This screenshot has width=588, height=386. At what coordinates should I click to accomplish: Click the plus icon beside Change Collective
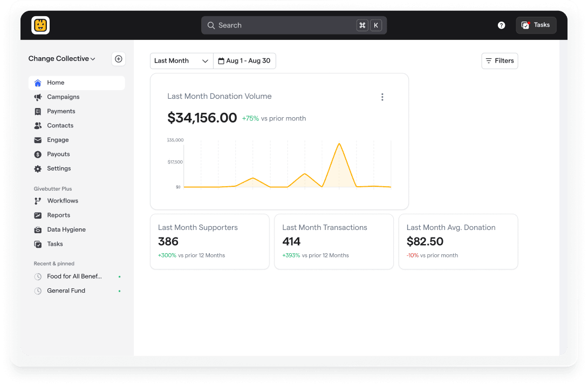119,59
